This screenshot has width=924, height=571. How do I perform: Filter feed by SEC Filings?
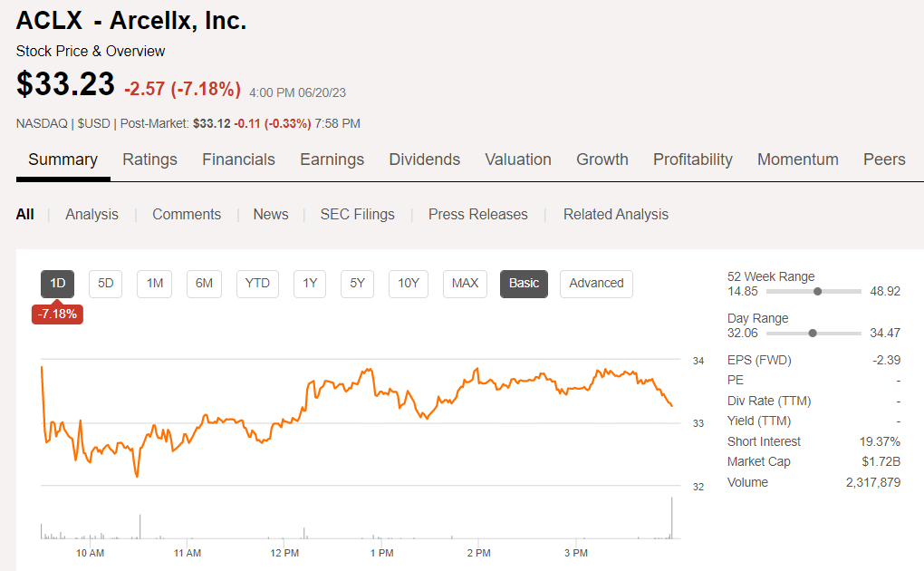tap(357, 215)
